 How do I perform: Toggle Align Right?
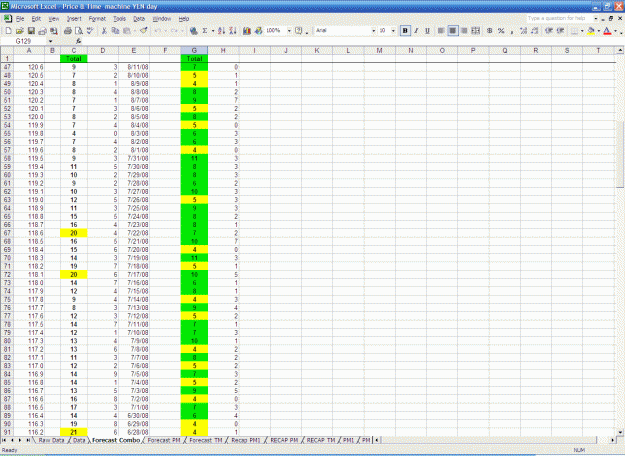tap(464, 31)
